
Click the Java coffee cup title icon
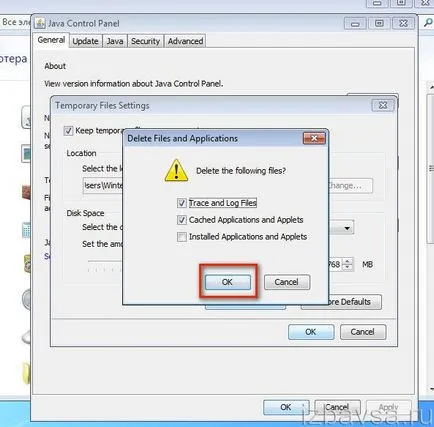pyautogui.click(x=40, y=23)
